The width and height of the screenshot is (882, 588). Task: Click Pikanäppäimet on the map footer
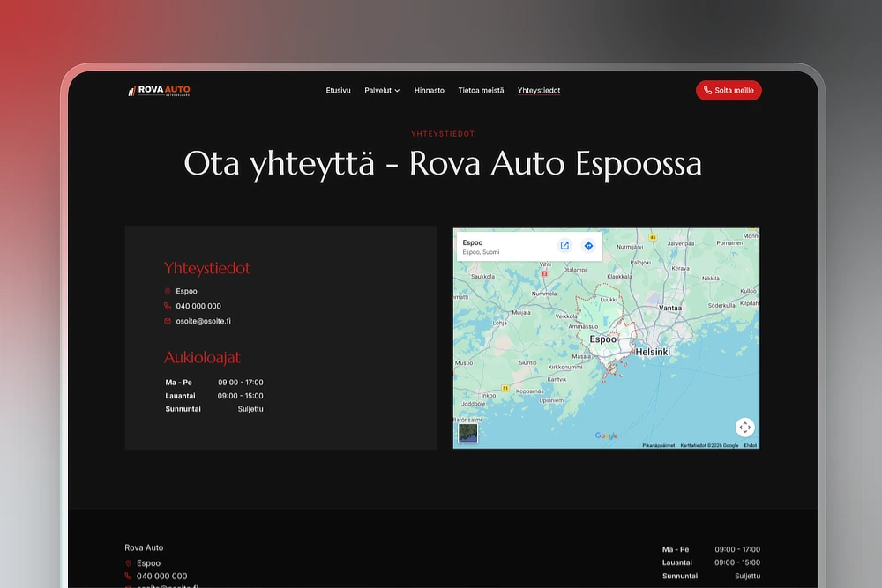click(659, 445)
